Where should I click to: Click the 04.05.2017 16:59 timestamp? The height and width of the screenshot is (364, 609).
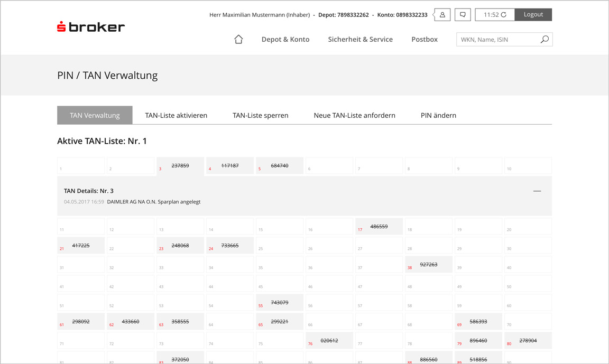point(84,202)
